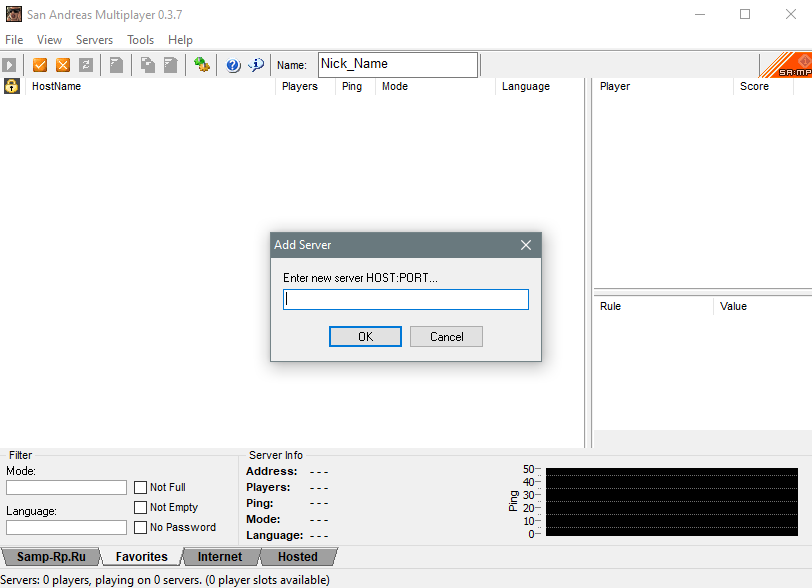Open the Tools menu
Screen dimensions: 812x588
[x=140, y=40]
